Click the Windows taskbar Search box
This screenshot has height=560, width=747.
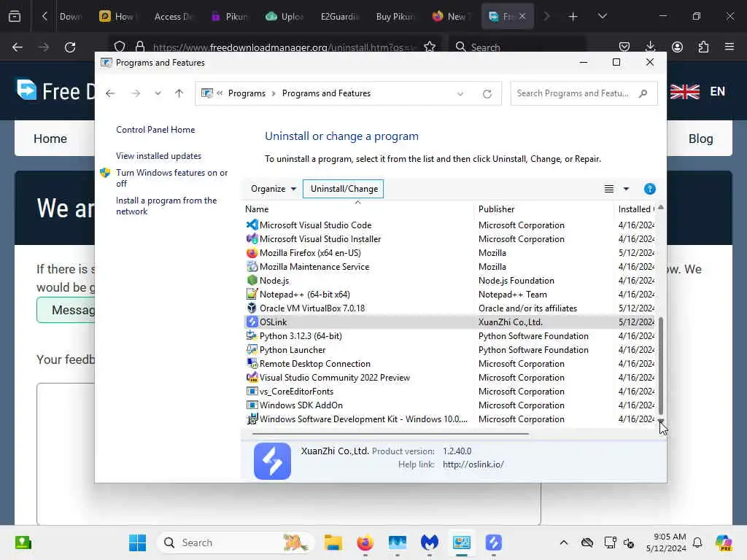[236, 542]
